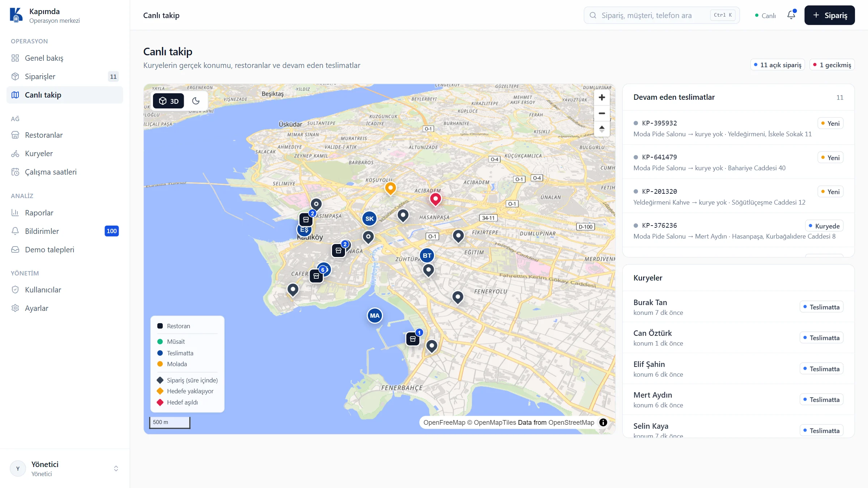Open Genel bakış in sidebar
The image size is (868, 488).
click(x=65, y=58)
